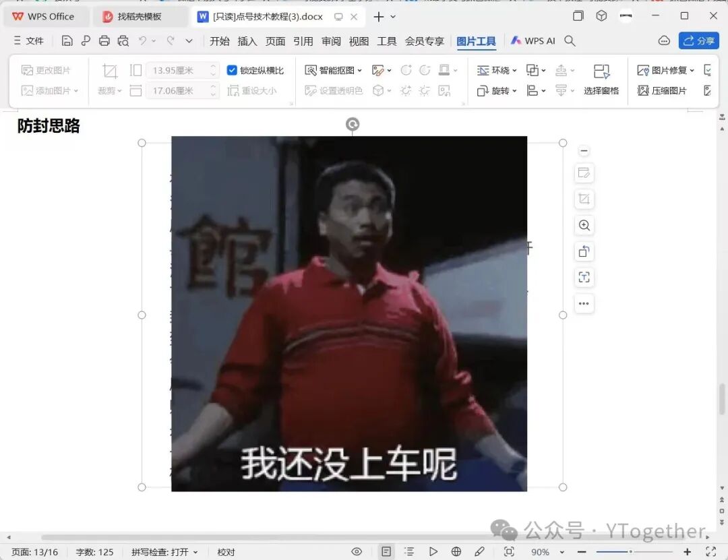The image size is (728, 560).
Task: Click the floating text-extract icon beside image
Action: pyautogui.click(x=584, y=277)
